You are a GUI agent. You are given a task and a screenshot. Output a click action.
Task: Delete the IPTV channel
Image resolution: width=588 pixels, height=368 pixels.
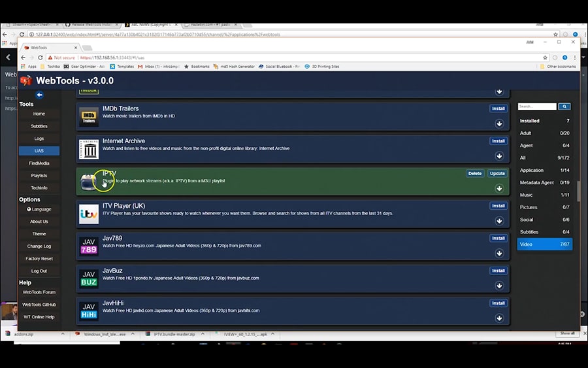click(x=475, y=173)
